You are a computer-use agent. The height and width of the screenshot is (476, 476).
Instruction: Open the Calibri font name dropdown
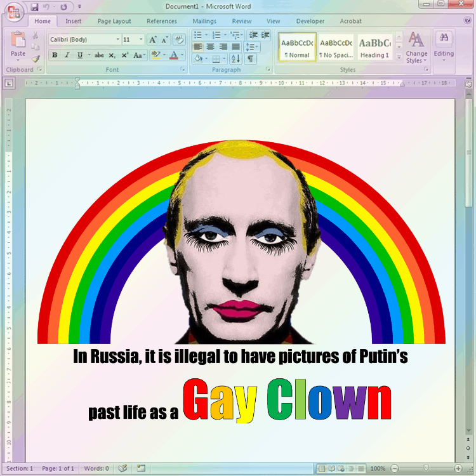(x=117, y=39)
